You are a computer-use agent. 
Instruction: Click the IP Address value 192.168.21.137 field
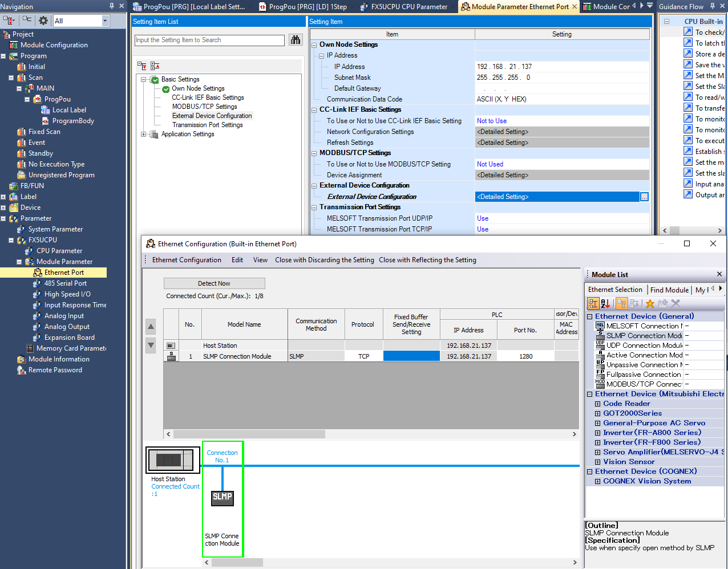[x=562, y=67]
